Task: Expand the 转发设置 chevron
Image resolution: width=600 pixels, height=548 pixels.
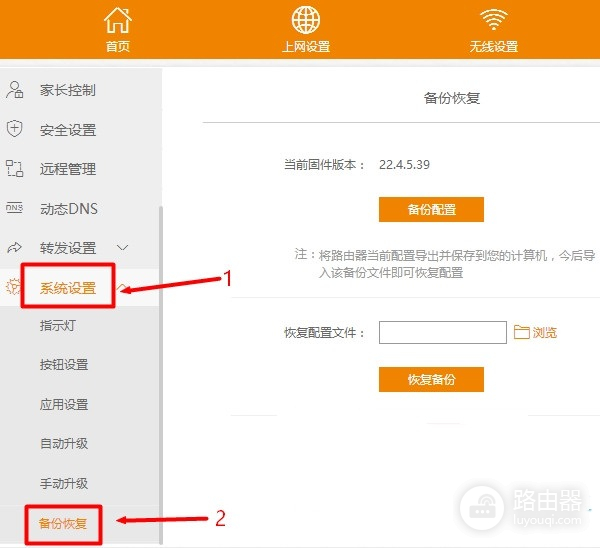Action: pyautogui.click(x=122, y=248)
